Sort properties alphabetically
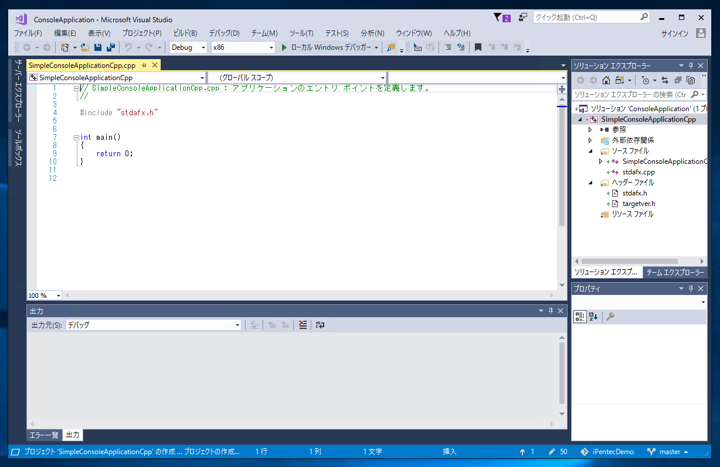 coord(593,317)
